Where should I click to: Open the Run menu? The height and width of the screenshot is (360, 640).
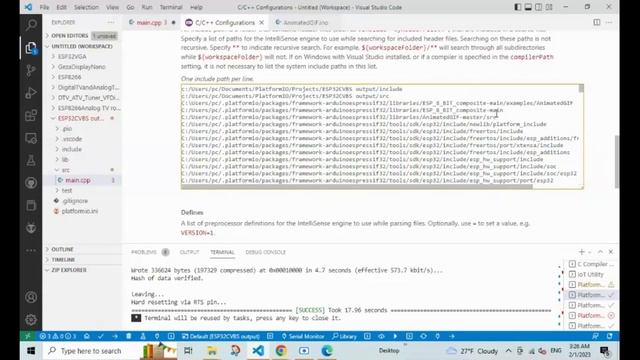[147, 7]
